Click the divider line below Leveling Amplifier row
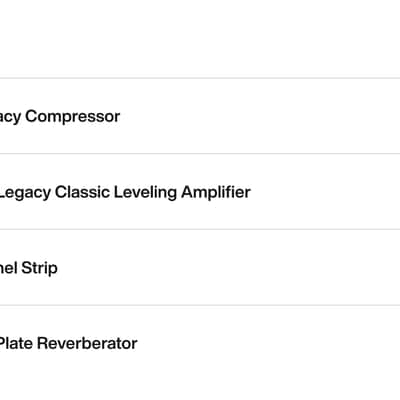Image resolution: width=400 pixels, height=400 pixels. (x=200, y=229)
